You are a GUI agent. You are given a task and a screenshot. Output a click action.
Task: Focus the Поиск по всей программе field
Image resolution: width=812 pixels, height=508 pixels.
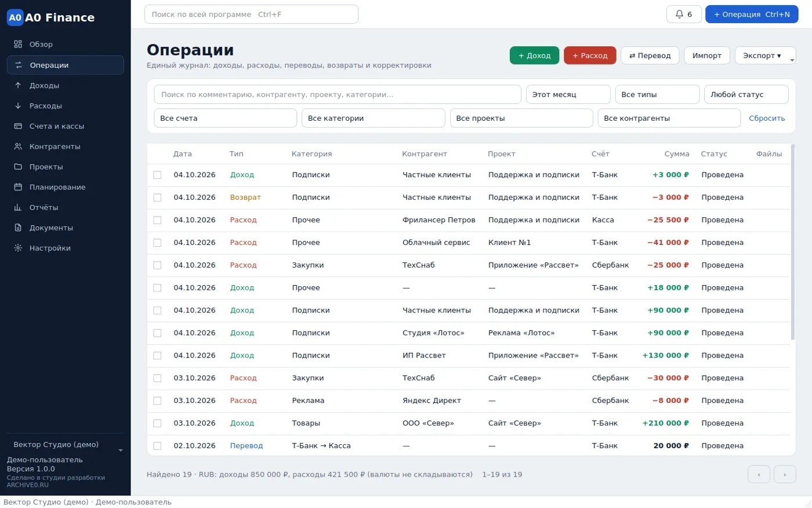pos(251,14)
